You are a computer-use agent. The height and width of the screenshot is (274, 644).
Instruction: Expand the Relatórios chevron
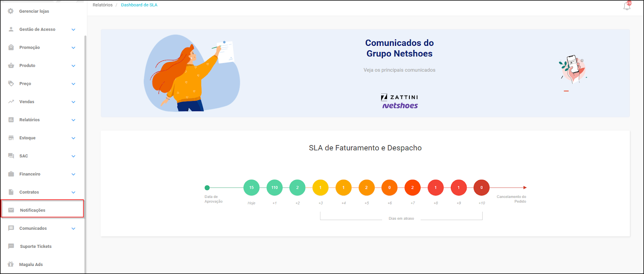[x=73, y=120]
